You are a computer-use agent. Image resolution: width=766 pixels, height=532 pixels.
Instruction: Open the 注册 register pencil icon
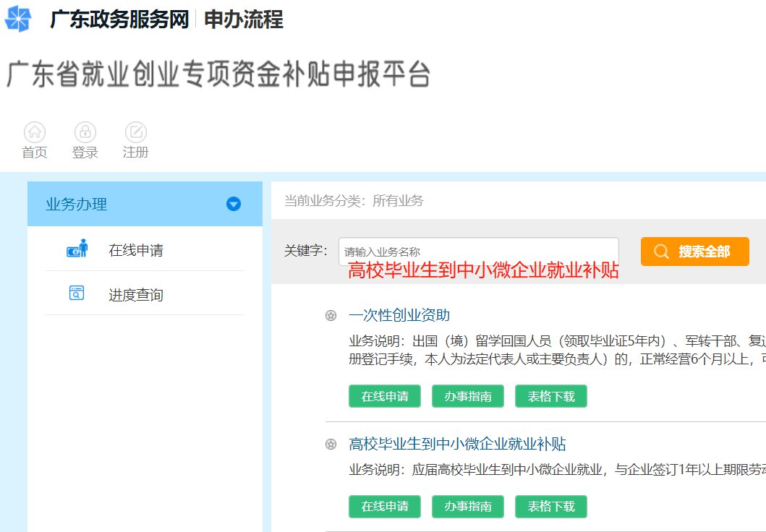[x=136, y=132]
